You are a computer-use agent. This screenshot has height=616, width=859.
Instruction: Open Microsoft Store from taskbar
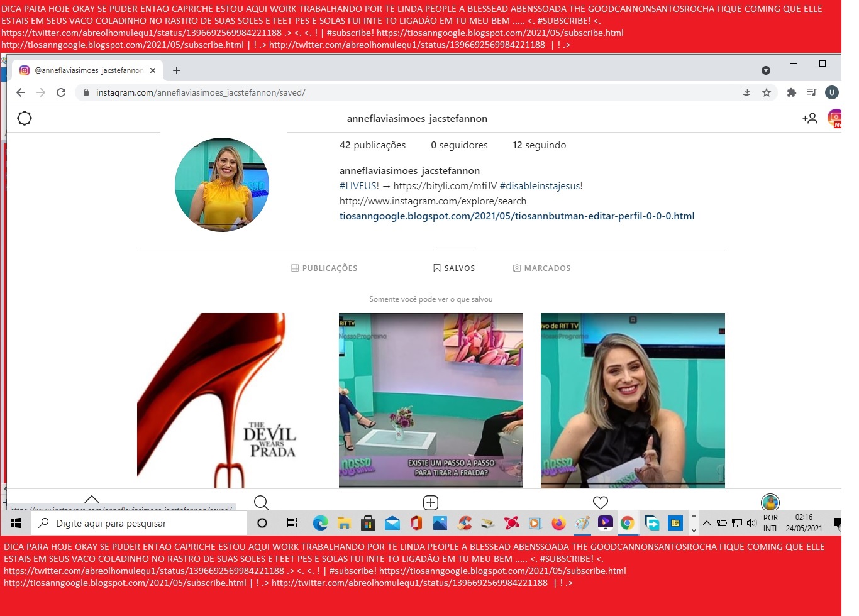[x=369, y=523]
